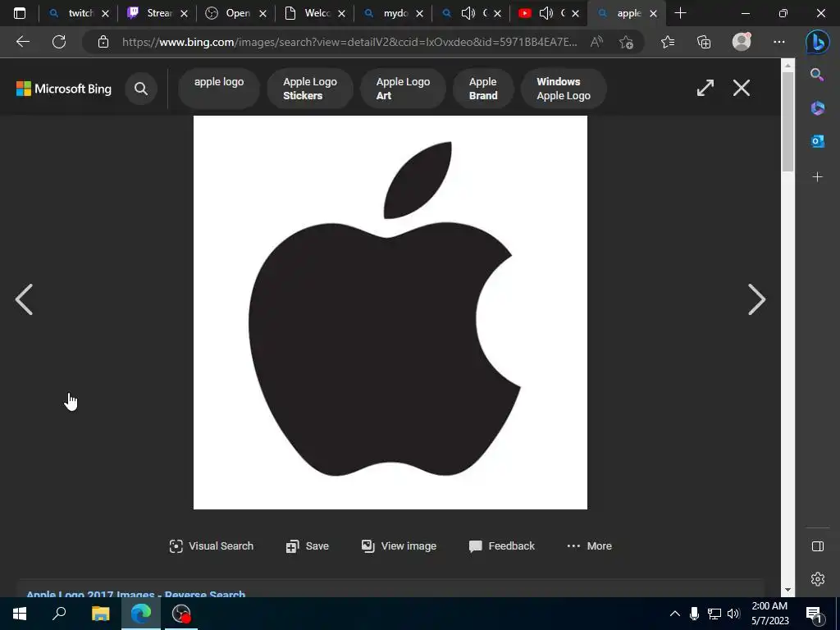Open sidebar settings gear icon
The width and height of the screenshot is (840, 630).
[x=818, y=579]
